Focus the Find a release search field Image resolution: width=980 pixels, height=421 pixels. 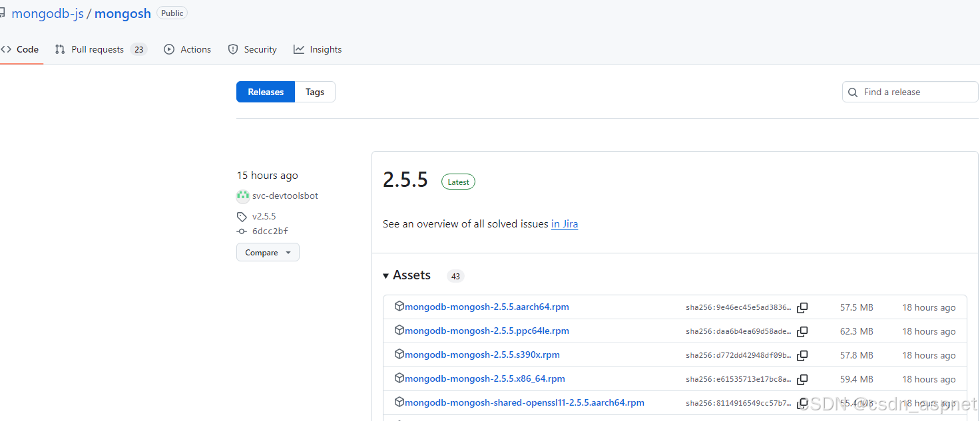(x=910, y=92)
